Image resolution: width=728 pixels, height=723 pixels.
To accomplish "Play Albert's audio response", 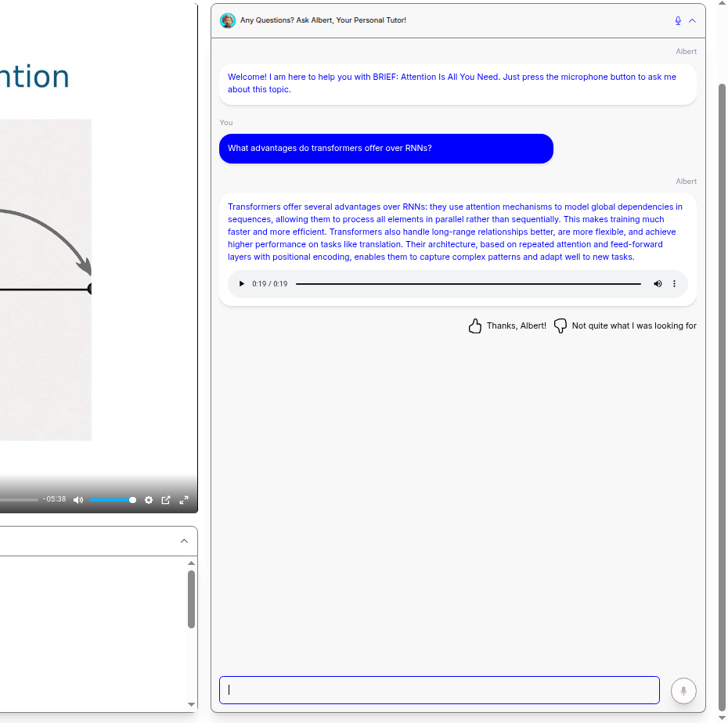I will tap(241, 284).
